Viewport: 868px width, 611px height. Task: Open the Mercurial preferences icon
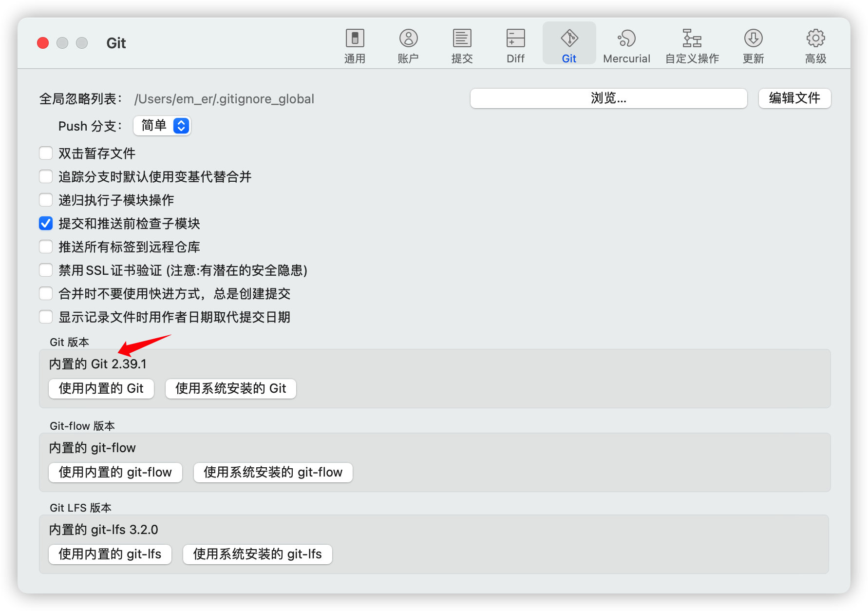(x=626, y=38)
